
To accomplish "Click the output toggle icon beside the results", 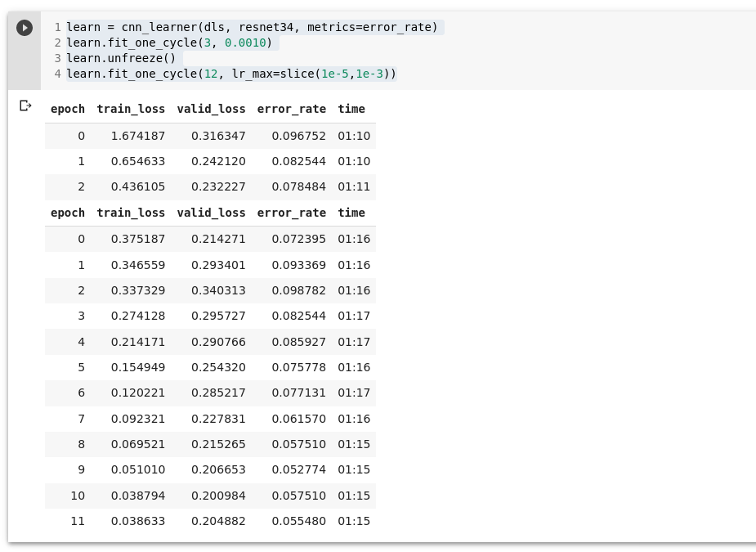I will tap(25, 105).
